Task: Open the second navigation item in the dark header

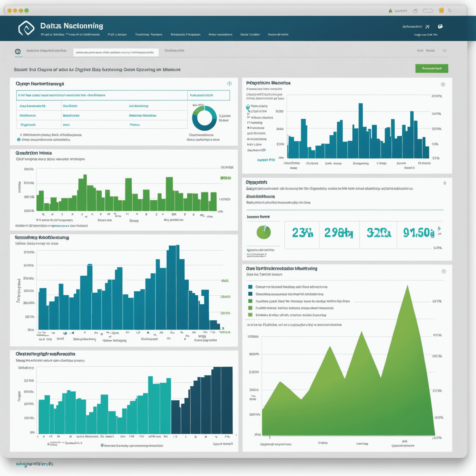Action: point(117,34)
